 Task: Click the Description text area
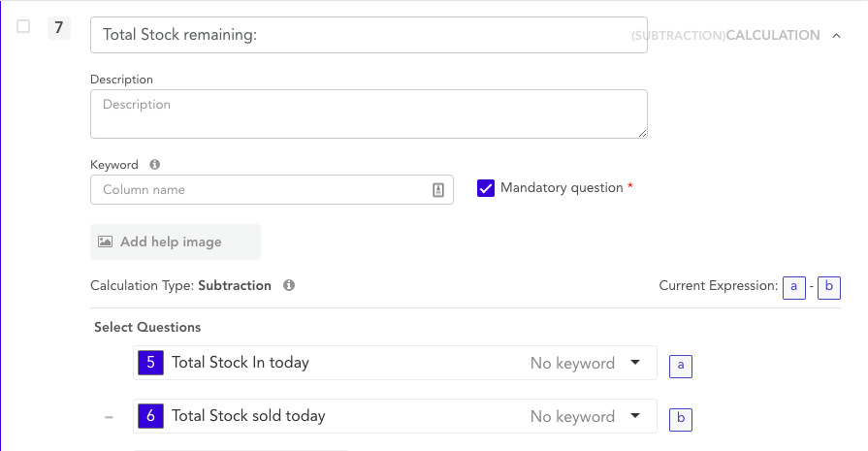pos(369,113)
